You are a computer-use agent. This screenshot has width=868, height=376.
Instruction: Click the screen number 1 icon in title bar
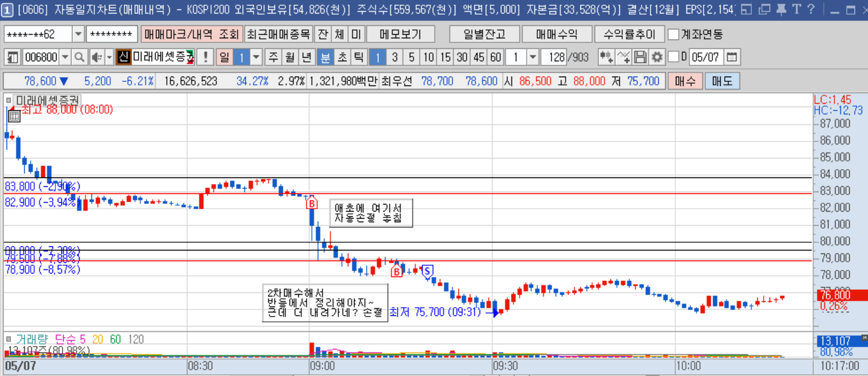8,9
